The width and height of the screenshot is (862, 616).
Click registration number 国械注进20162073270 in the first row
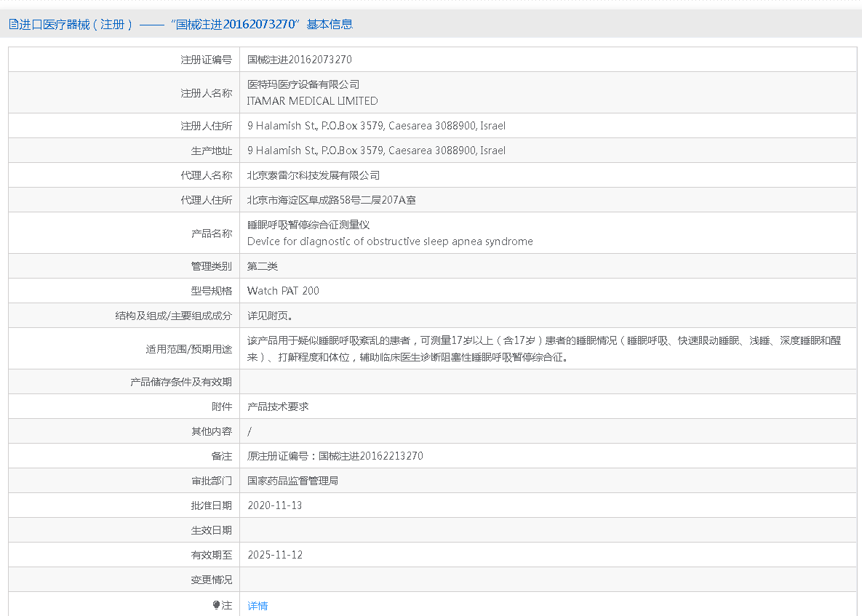point(300,60)
